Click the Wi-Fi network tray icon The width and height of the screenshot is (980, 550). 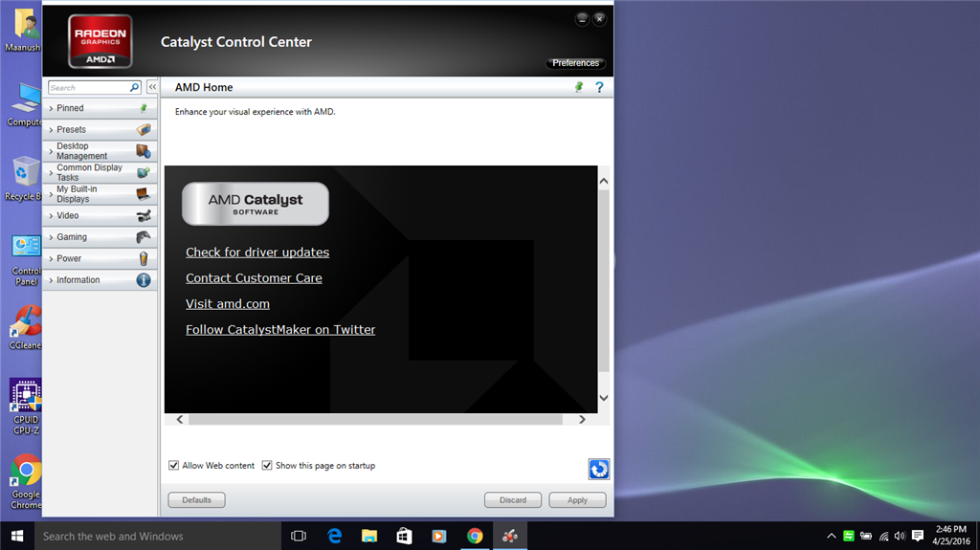point(883,536)
